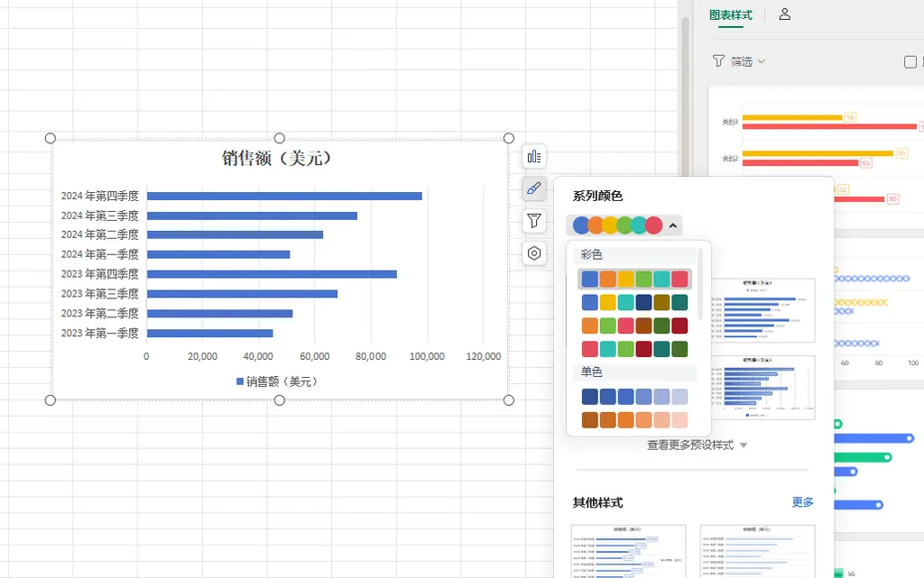Click the paintbrush chart style icon

point(534,189)
